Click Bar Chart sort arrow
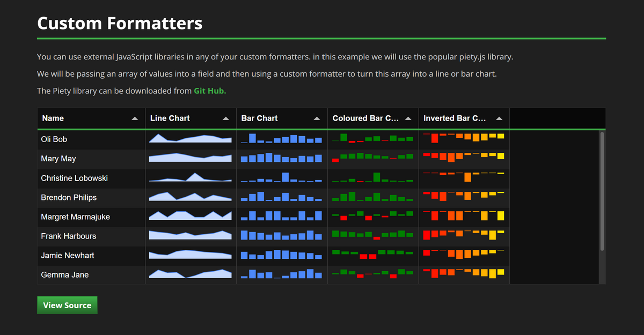 pos(317,118)
